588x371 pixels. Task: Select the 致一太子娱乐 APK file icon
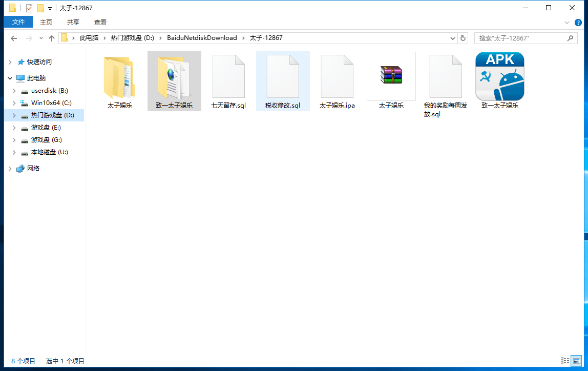pos(500,76)
